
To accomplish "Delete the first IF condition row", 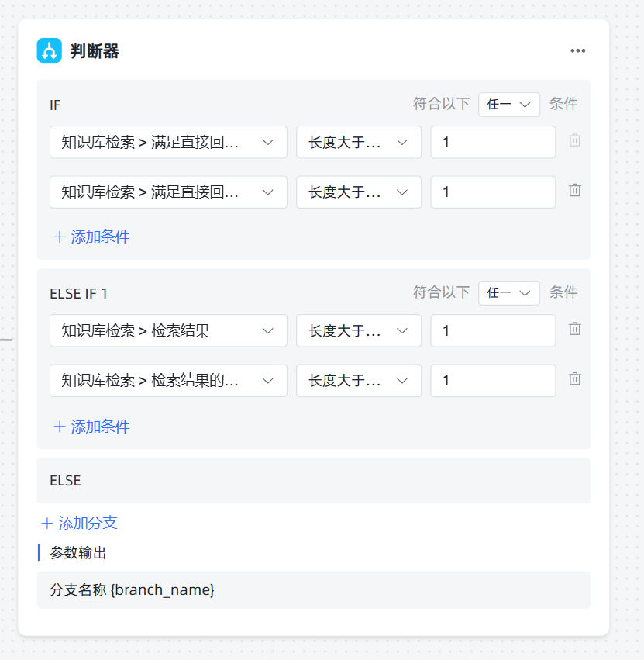I will coord(574,141).
